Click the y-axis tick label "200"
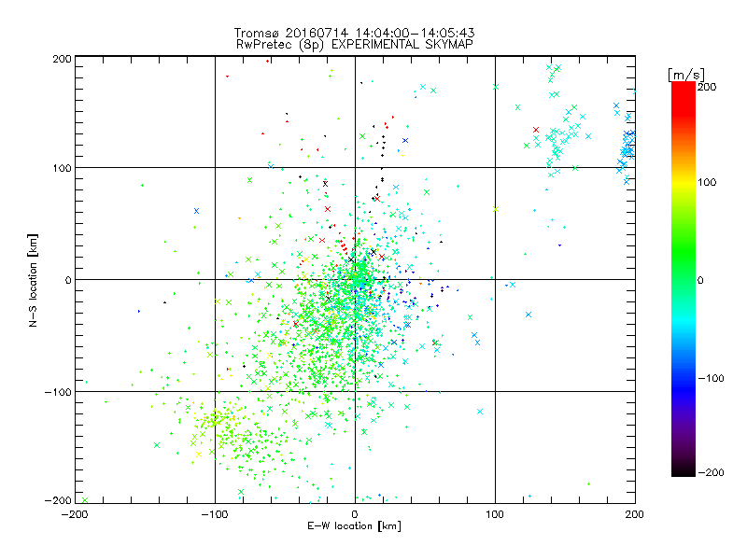Viewport: 747px width, 560px height. click(x=62, y=59)
